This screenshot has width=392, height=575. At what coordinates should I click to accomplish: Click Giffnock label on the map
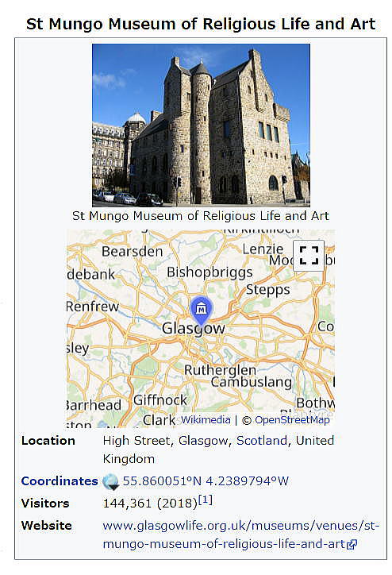point(160,400)
